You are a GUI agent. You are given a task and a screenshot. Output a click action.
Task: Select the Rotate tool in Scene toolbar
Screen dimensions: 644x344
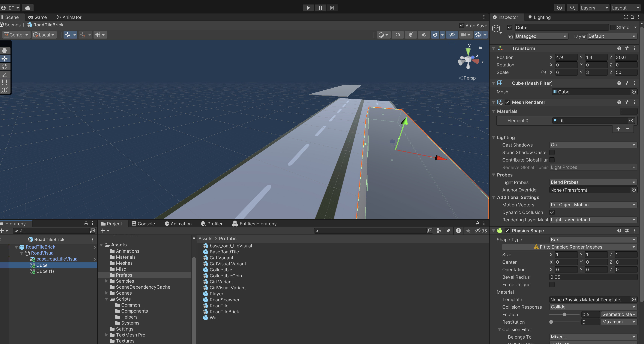pos(4,66)
